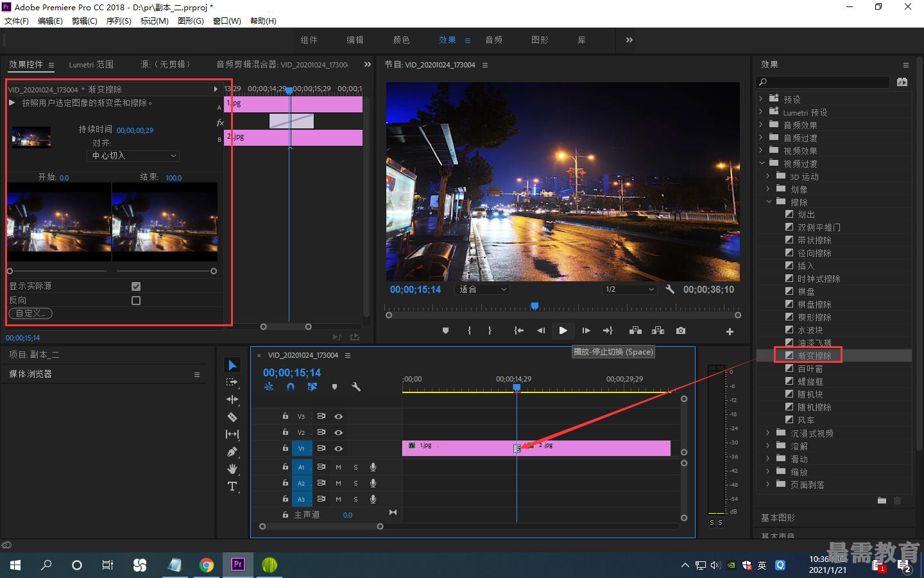The image size is (924, 578).
Task: Click the Play-Stop toggle button
Action: click(x=563, y=331)
